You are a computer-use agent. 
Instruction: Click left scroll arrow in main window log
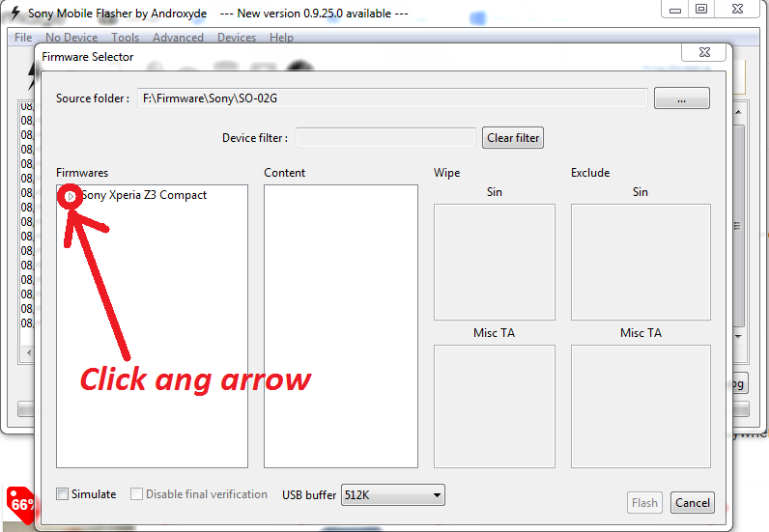pyautogui.click(x=28, y=352)
